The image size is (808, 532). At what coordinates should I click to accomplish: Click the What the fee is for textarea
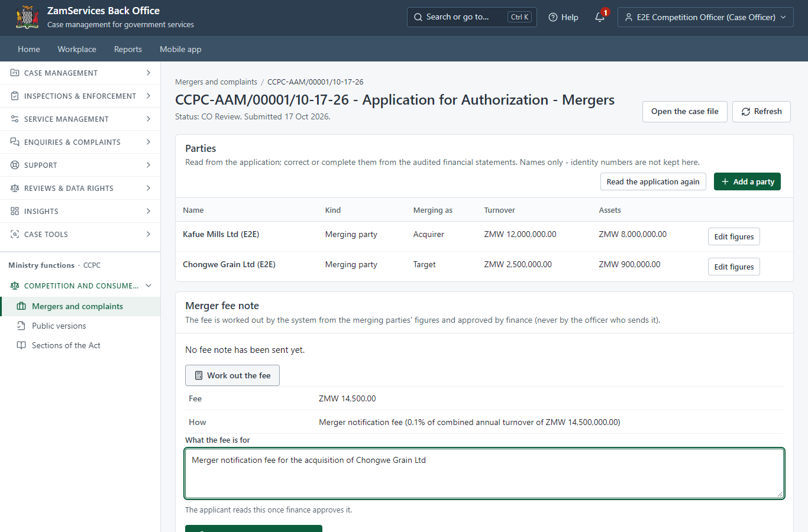tap(484, 473)
